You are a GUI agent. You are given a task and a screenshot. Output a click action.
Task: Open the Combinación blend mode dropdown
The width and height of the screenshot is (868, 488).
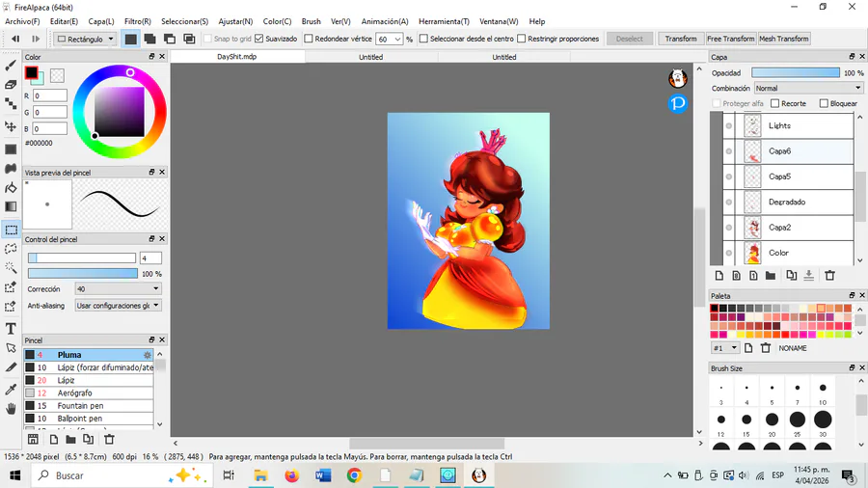pos(808,88)
